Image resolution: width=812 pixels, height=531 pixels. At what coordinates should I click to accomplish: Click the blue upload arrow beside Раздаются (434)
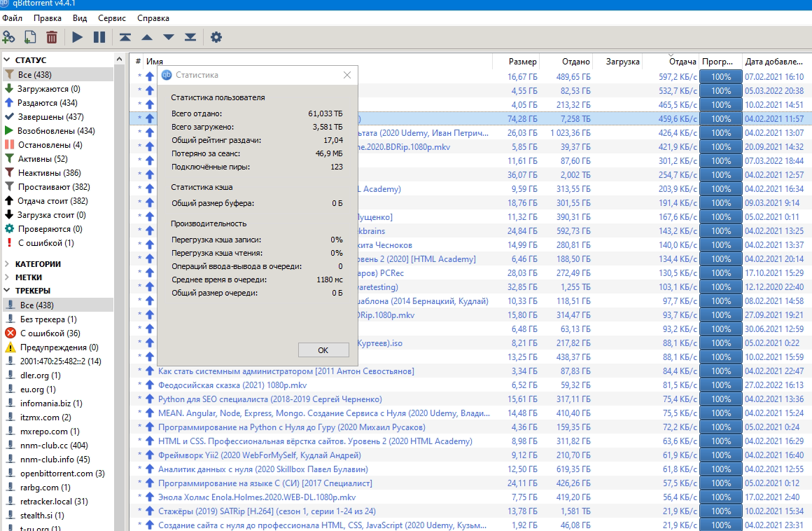9,102
